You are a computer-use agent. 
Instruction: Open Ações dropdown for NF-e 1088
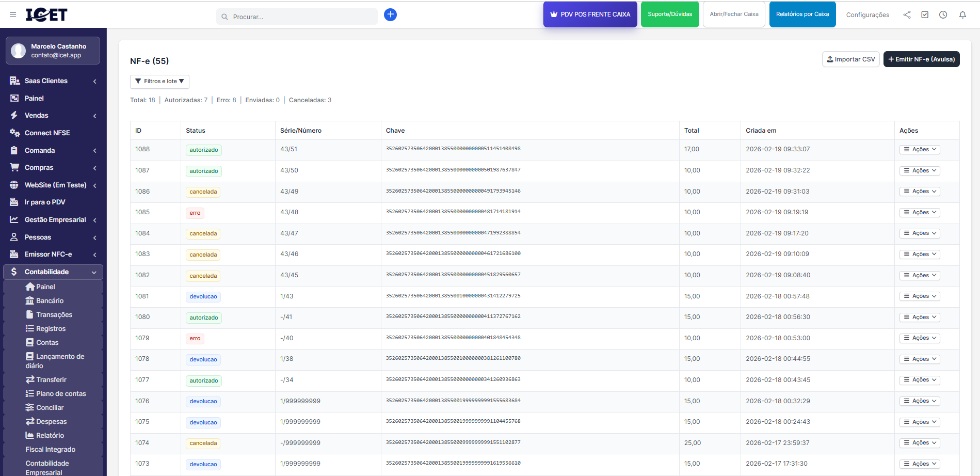[x=920, y=150]
